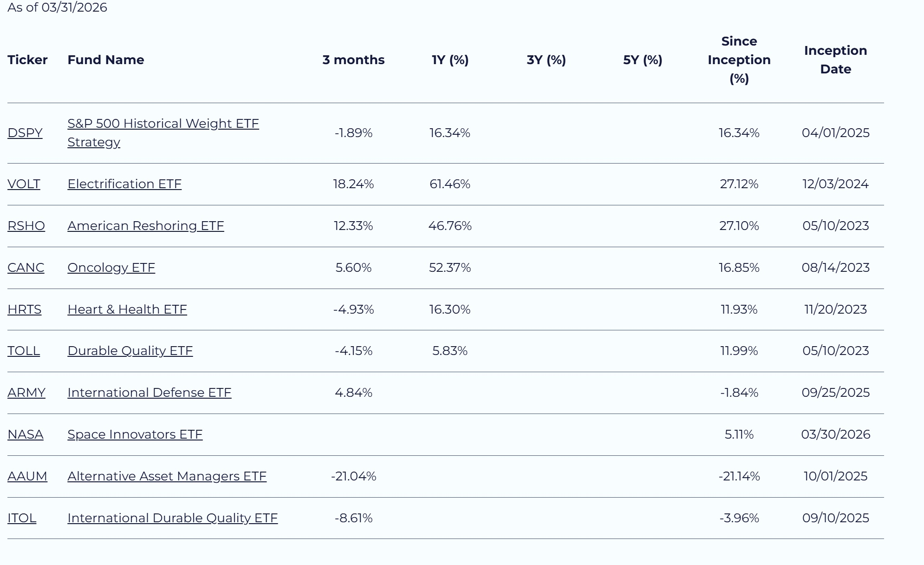Click the RSHO ticker link
The image size is (924, 565).
click(x=26, y=226)
